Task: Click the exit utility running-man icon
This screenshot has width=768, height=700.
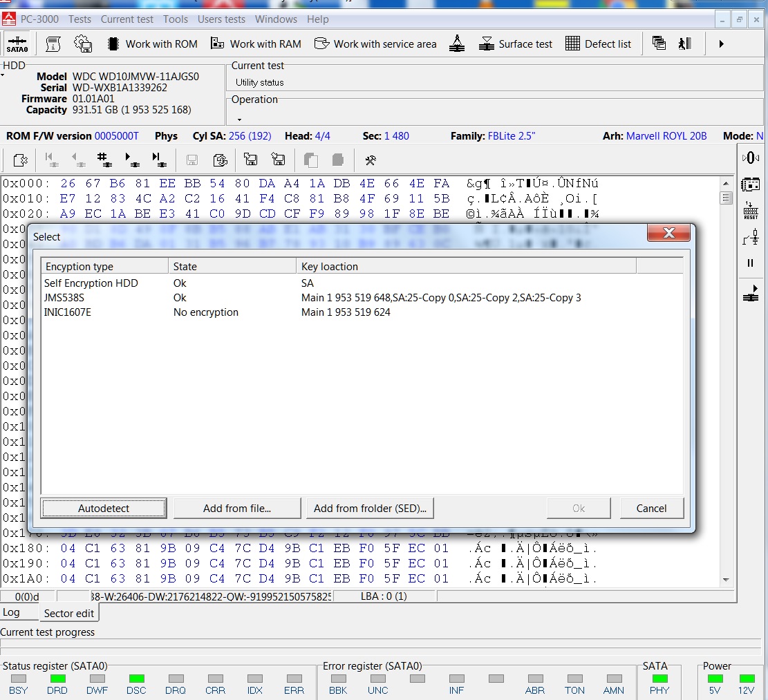Action: click(685, 44)
